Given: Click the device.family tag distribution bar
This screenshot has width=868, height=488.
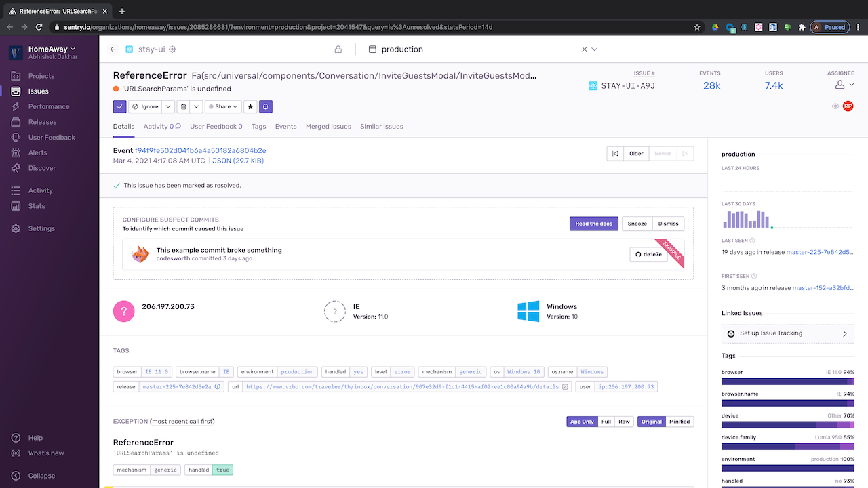Looking at the screenshot, I should click(788, 447).
